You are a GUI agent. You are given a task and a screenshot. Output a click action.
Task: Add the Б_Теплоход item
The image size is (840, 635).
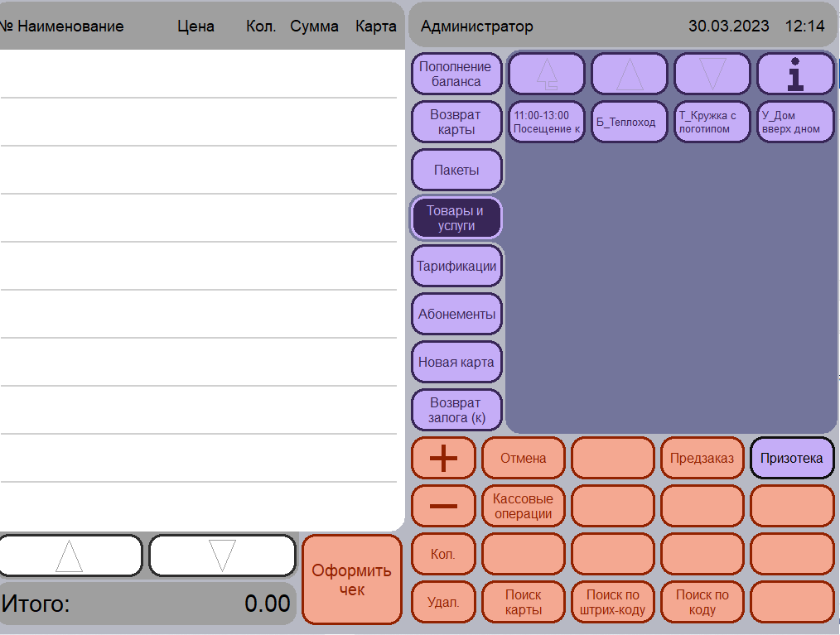630,122
